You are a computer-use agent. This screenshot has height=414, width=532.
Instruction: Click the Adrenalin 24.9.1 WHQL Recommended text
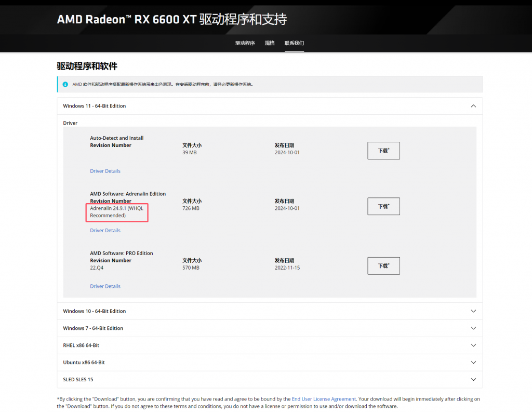[x=116, y=212]
